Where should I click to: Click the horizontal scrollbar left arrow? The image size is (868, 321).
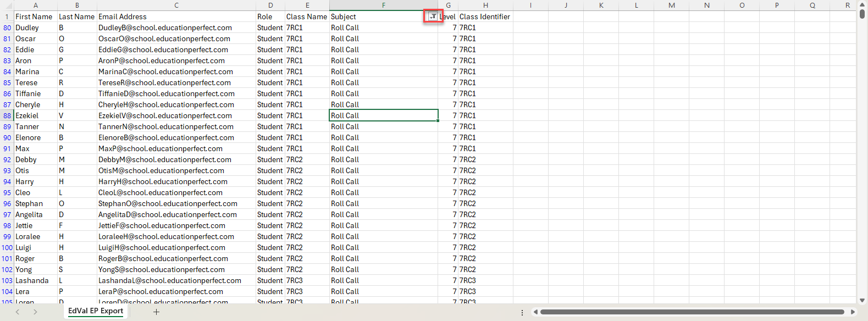[535, 312]
